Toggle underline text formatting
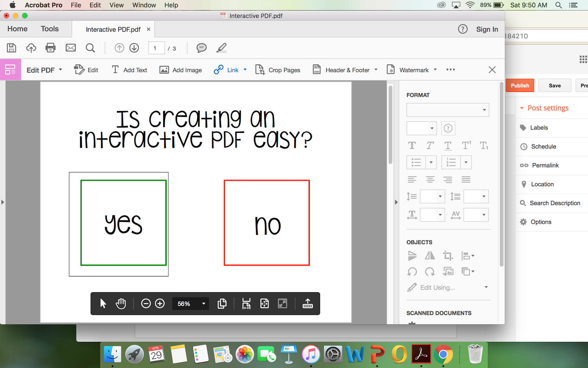The image size is (588, 368). [x=448, y=145]
